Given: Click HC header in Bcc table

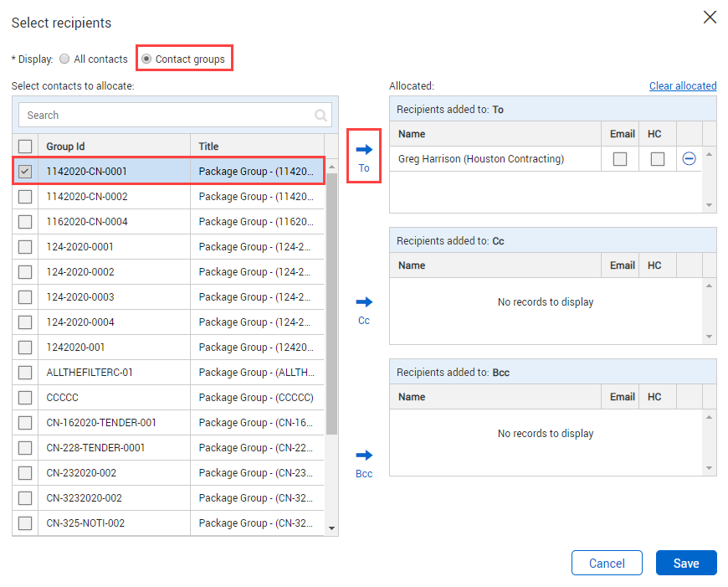Looking at the screenshot, I should [654, 397].
